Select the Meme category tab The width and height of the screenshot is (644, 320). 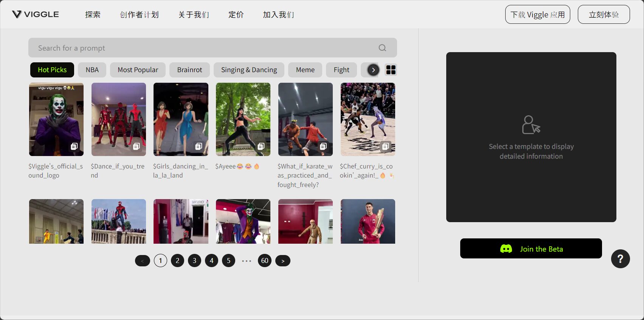[x=305, y=70]
